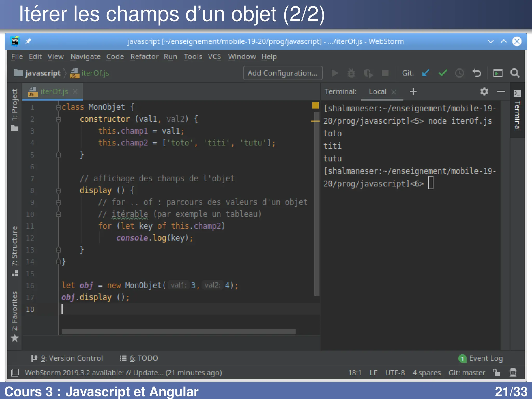This screenshot has height=399, width=532.
Task: Click the read-only lock icon
Action: (496, 373)
